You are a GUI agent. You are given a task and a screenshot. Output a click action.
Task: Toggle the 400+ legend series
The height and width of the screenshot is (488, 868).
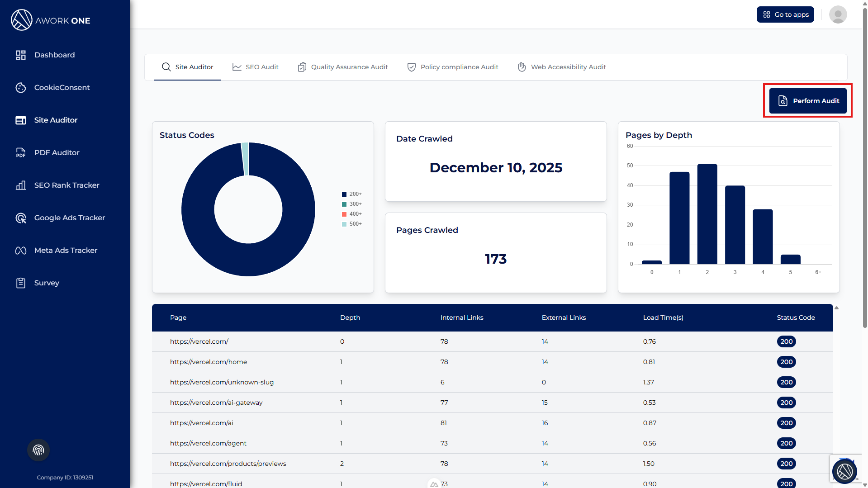(x=352, y=214)
